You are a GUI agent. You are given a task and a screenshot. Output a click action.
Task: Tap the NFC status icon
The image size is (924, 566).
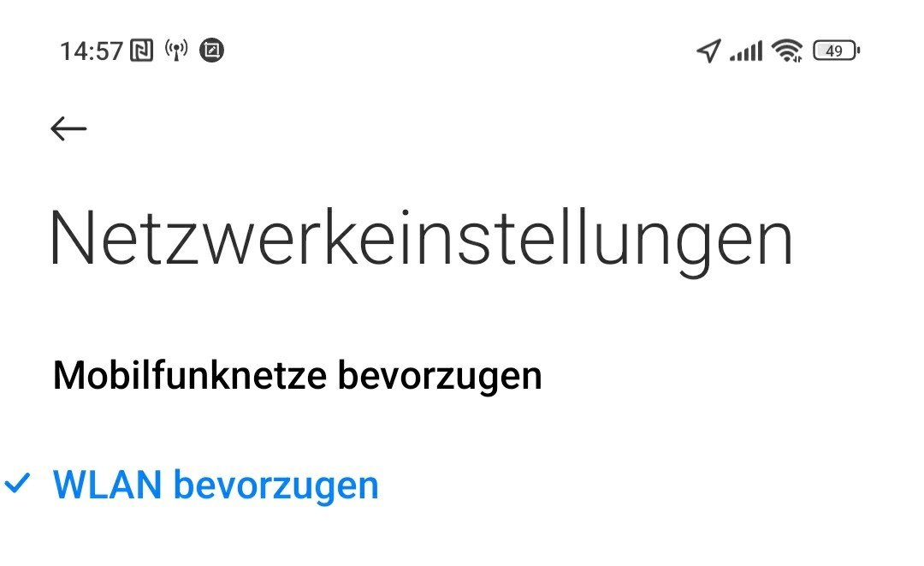coord(141,51)
